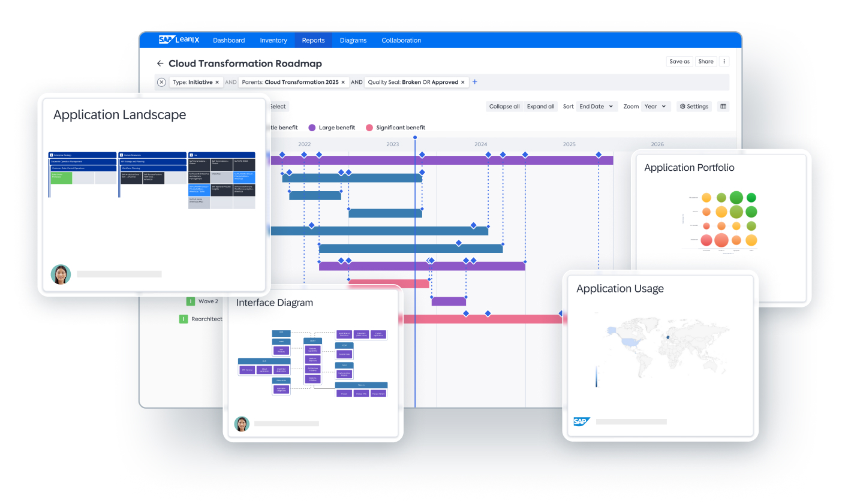This screenshot has width=848, height=504.
Task: Click the Share button
Action: (706, 61)
